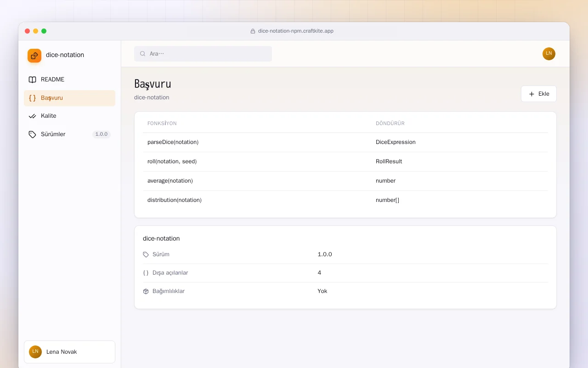Click the Bağımlılıklar value Yok
Viewport: 588px width, 368px height.
322,291
